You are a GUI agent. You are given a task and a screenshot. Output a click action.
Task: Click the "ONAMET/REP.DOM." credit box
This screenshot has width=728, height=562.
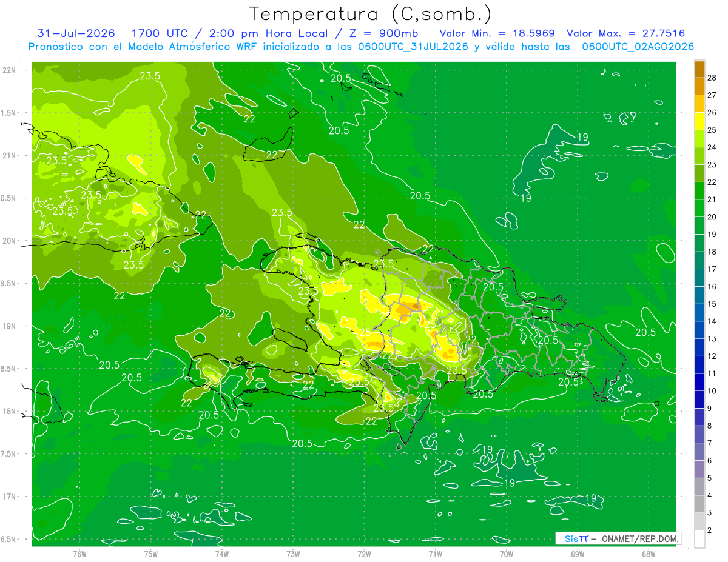point(619,538)
